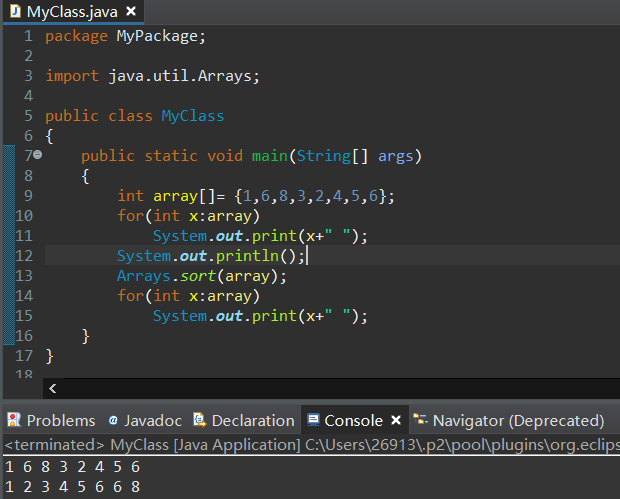620x499 pixels.
Task: Click the System.out.print statement on line 15
Action: (x=260, y=316)
